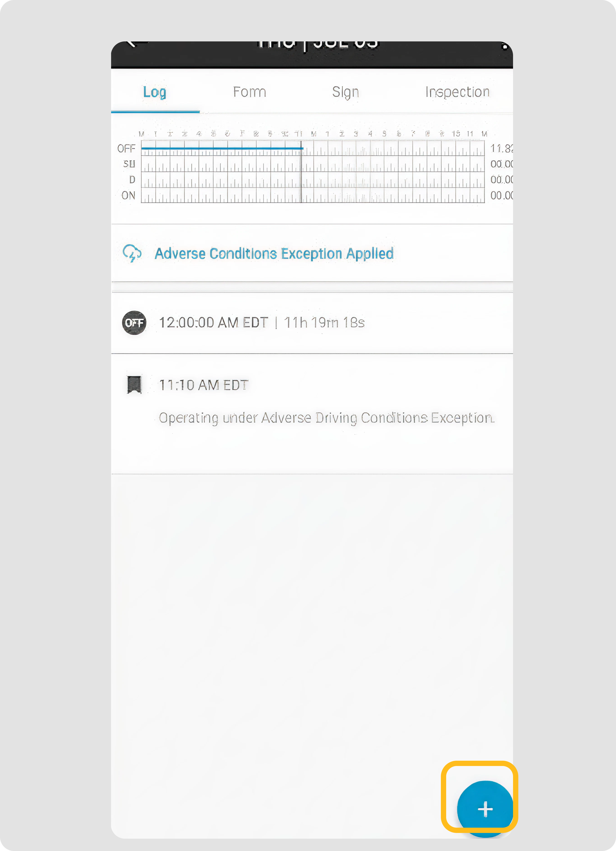The height and width of the screenshot is (851, 616).
Task: Switch to the Log tab
Action: point(155,92)
